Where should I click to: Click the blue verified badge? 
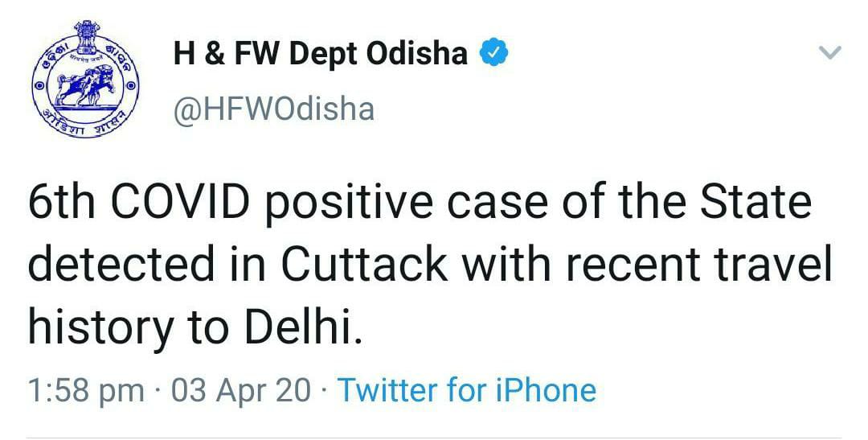[x=492, y=54]
